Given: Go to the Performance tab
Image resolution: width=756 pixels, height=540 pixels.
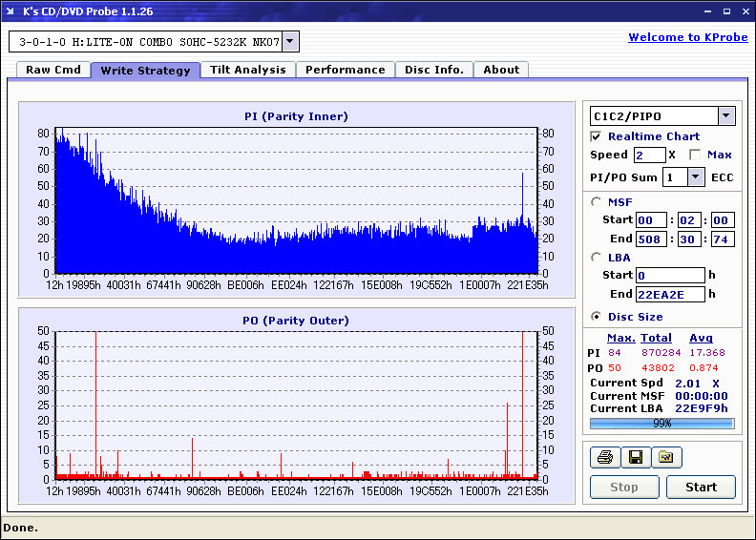Looking at the screenshot, I should pos(346,70).
